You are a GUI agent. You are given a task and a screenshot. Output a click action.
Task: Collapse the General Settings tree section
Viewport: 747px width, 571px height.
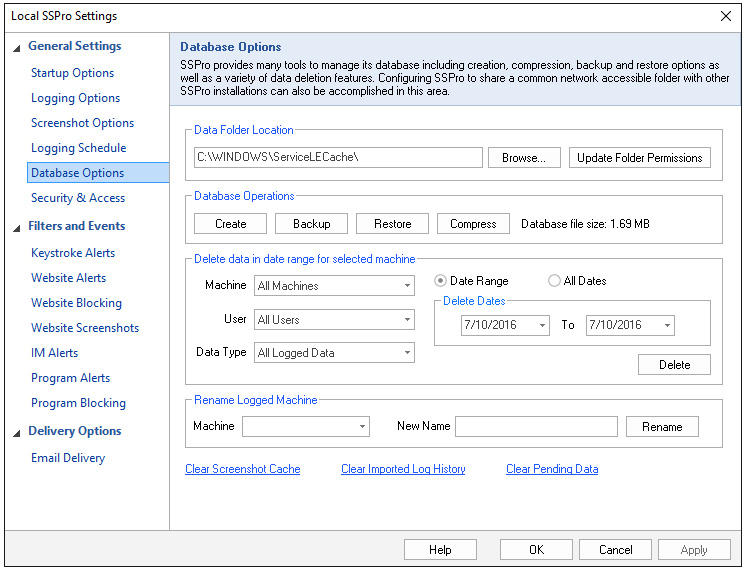coord(17,48)
